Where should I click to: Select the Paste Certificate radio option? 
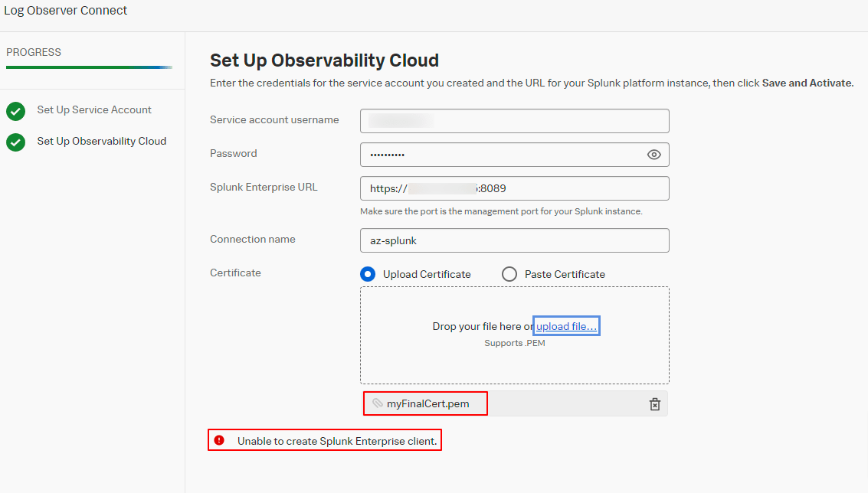[509, 274]
